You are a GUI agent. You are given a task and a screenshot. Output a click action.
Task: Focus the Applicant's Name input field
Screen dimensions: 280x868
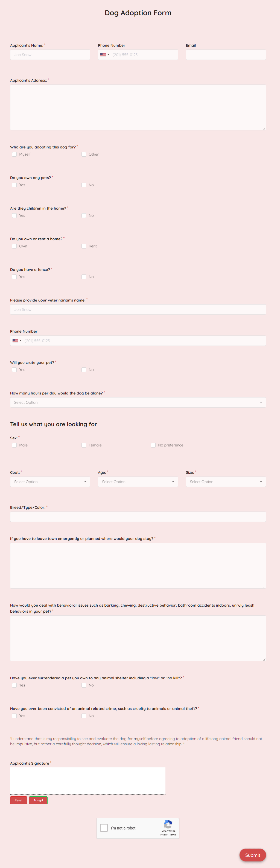click(50, 55)
